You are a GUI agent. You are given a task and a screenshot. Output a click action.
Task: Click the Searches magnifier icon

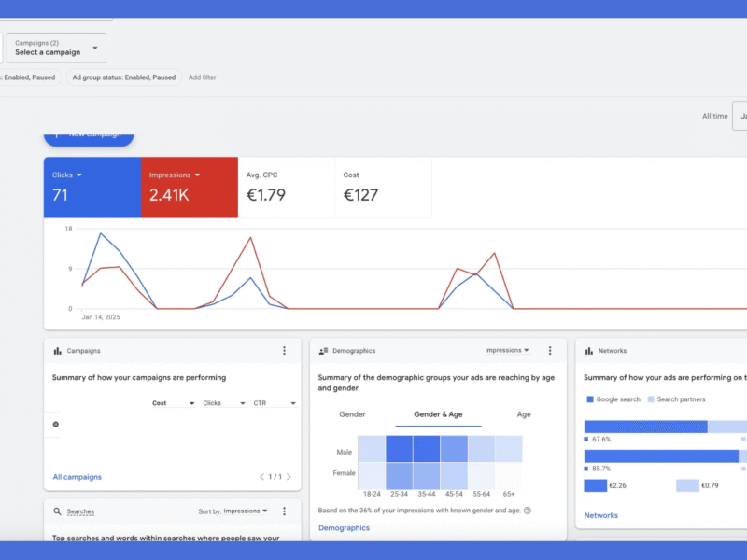(58, 511)
